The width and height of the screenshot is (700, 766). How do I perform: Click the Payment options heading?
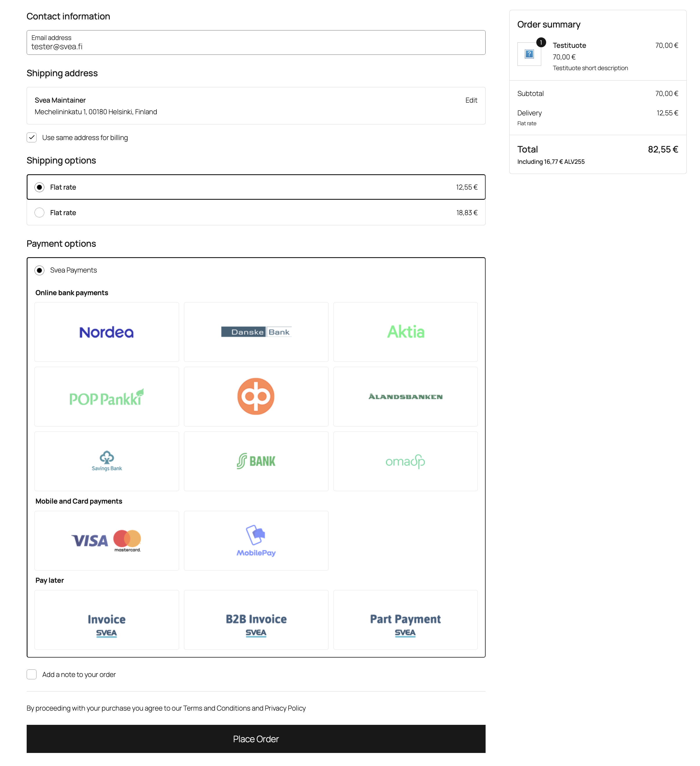coord(61,244)
